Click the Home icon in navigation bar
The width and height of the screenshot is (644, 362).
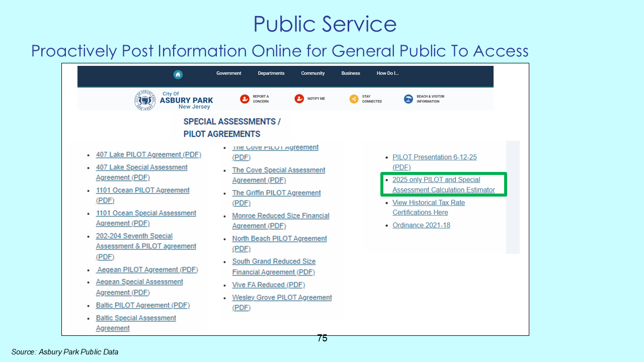point(178,74)
